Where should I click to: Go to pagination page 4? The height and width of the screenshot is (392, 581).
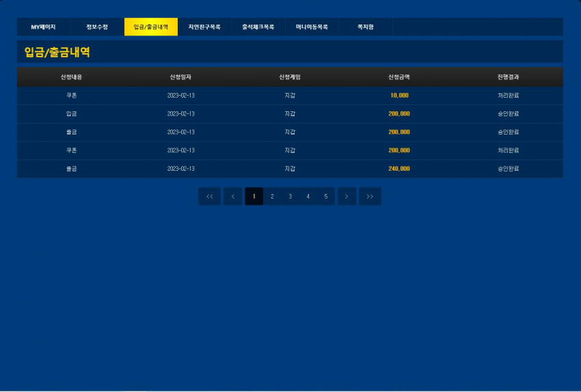tap(308, 197)
